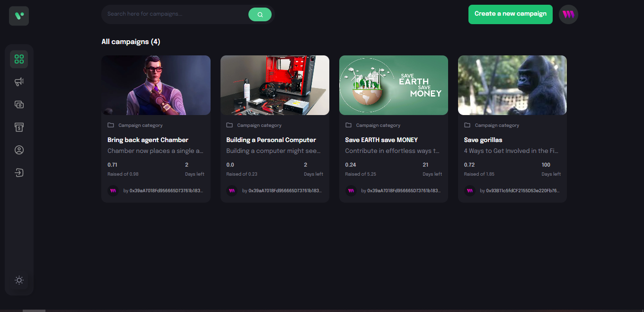Toggle light mode with the sun icon

19,280
